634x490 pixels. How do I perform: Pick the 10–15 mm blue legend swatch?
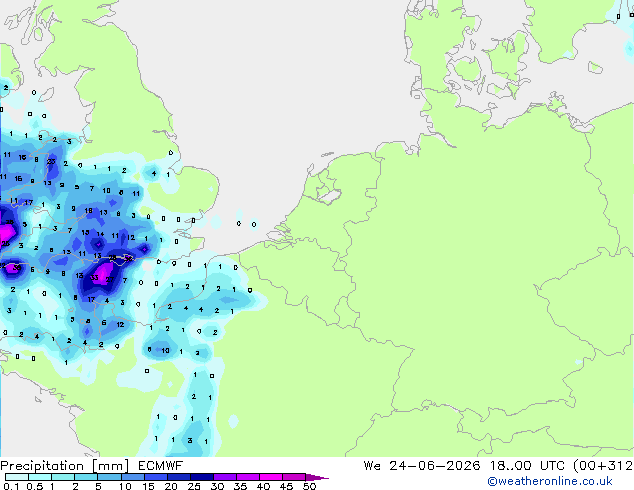(133, 477)
